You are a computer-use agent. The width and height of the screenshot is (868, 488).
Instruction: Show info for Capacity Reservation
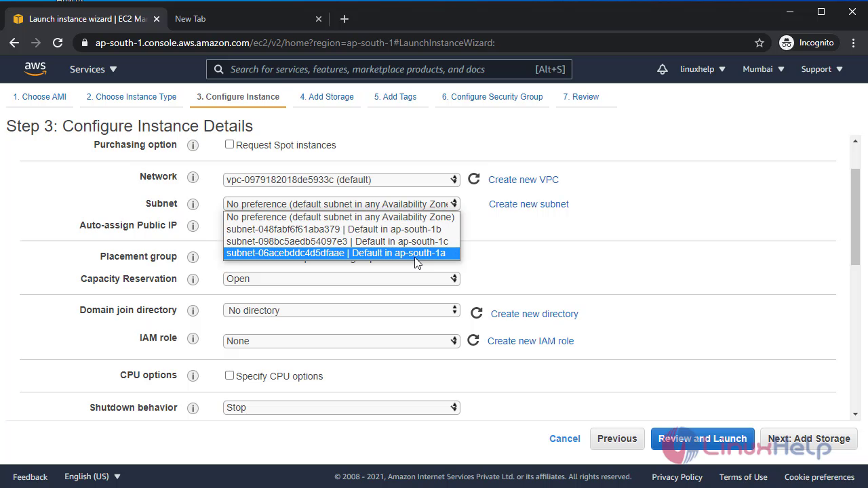click(193, 279)
